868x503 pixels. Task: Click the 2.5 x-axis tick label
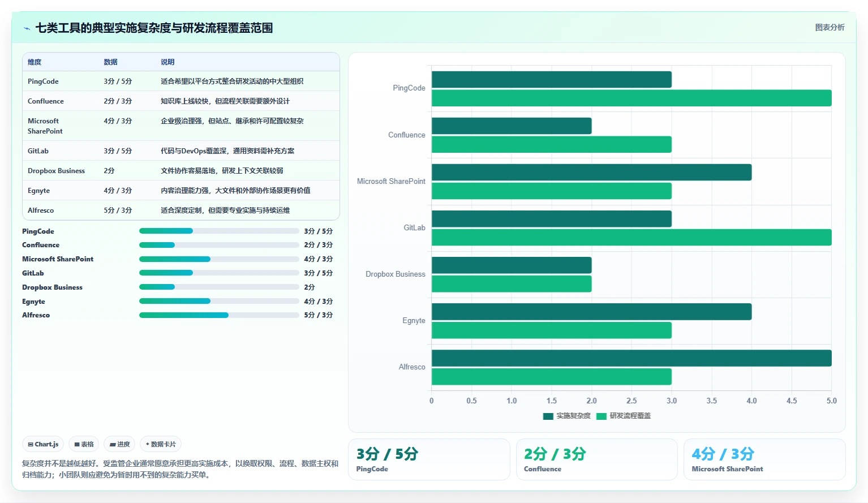pos(631,401)
